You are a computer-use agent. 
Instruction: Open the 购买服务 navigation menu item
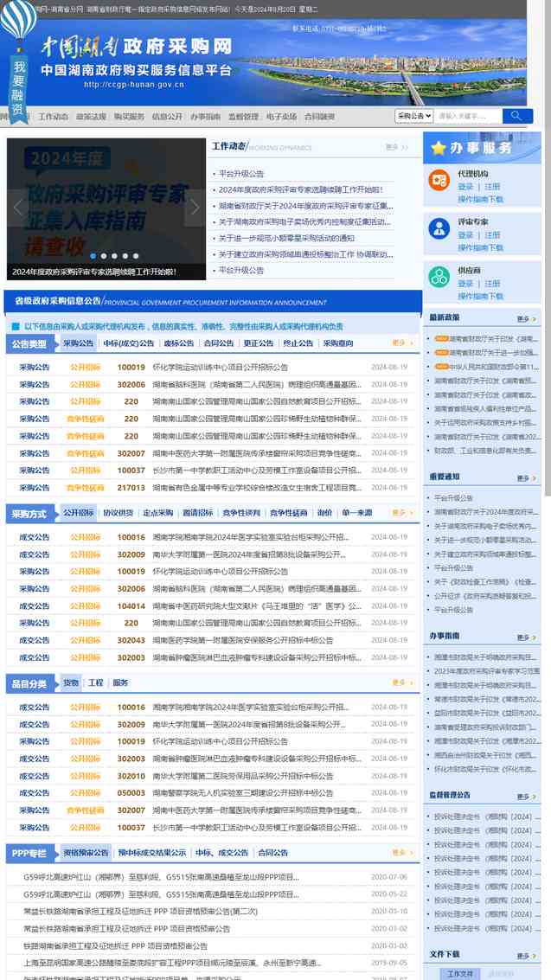point(130,116)
